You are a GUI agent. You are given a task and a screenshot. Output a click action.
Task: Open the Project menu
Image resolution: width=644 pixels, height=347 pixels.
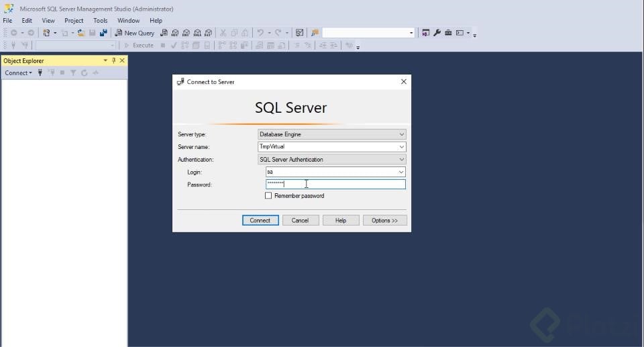[x=74, y=21]
